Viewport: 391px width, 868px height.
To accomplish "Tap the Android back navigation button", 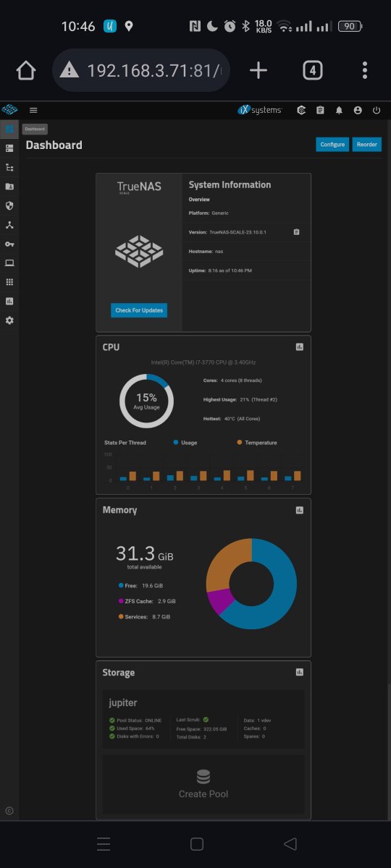I will [290, 844].
